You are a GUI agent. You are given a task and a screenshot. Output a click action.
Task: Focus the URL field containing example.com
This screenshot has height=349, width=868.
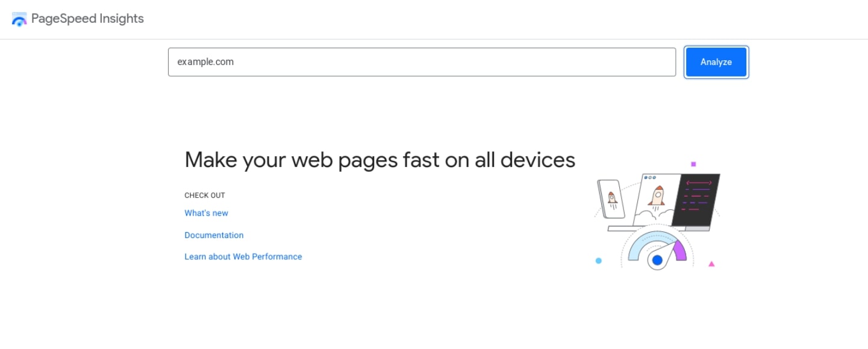pyautogui.click(x=422, y=62)
